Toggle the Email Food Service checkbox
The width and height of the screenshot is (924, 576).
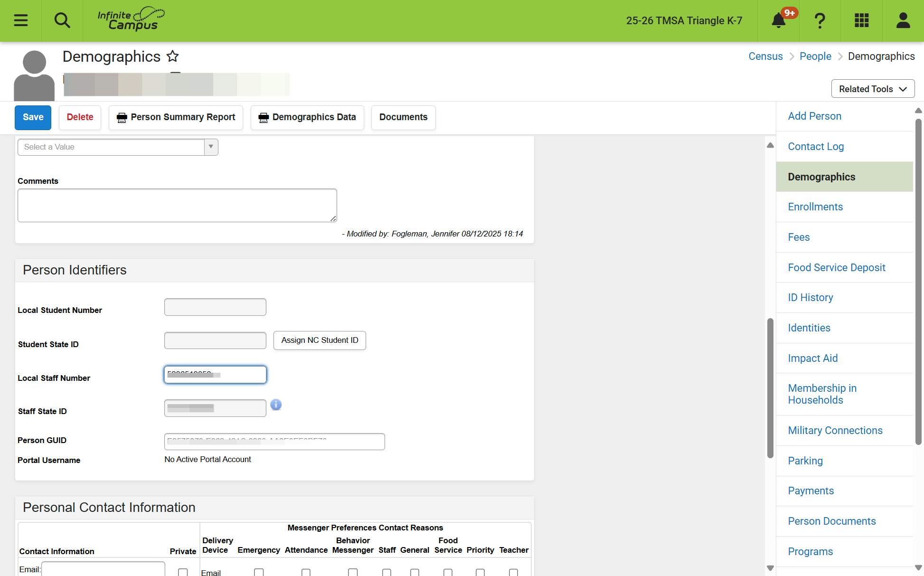[448, 572]
